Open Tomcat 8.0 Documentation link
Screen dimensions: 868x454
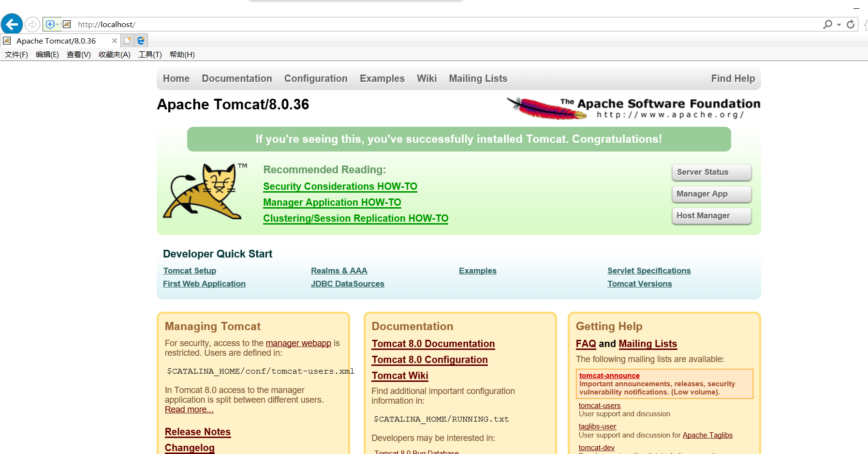433,344
